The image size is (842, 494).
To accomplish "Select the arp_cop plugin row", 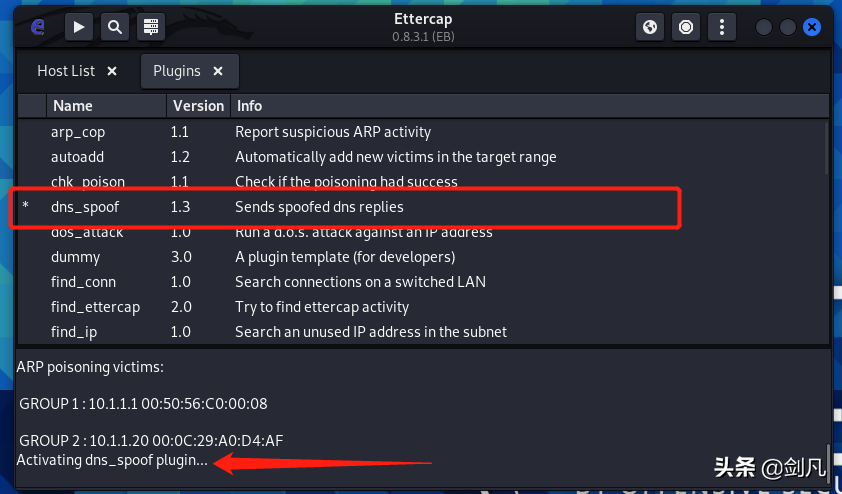I will click(423, 132).
